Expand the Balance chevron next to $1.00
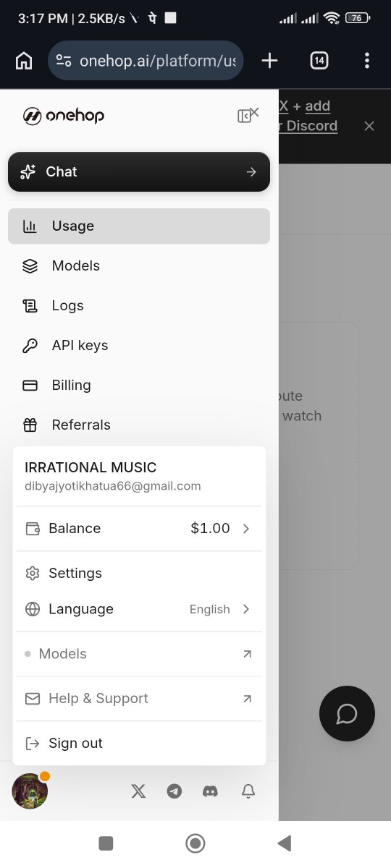391x868 pixels. 246,528
